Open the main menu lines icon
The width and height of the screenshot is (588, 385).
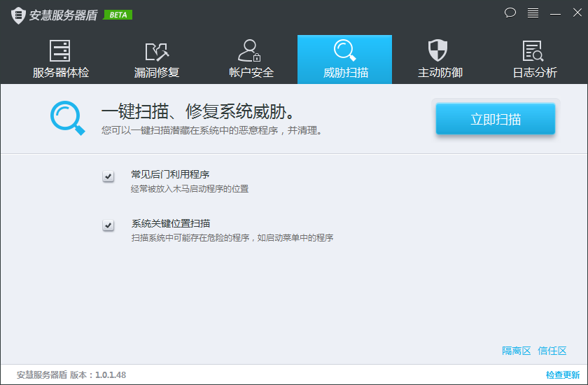coord(533,13)
